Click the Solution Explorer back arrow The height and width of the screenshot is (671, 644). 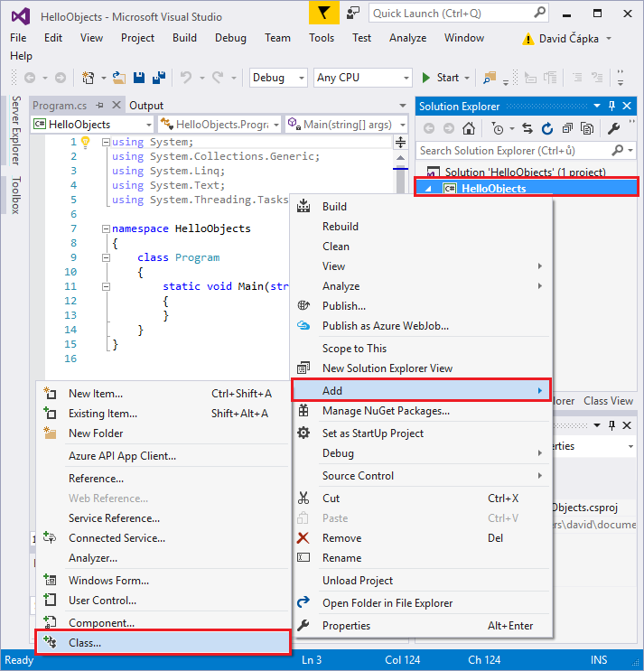coord(429,128)
